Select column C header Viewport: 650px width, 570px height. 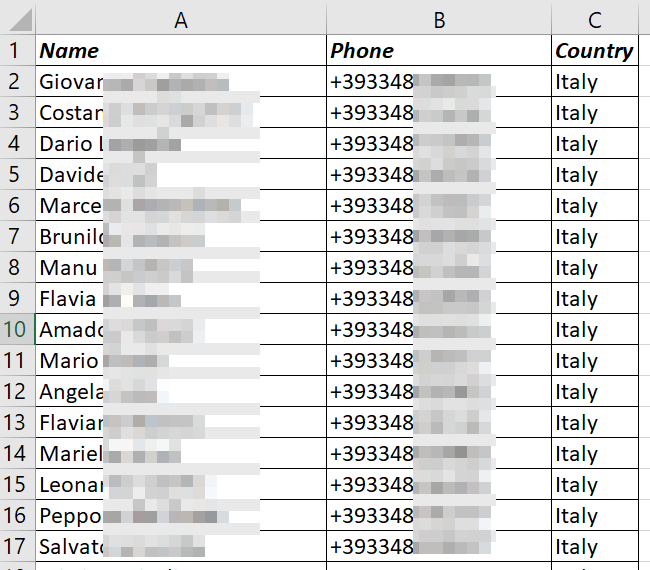(x=594, y=19)
